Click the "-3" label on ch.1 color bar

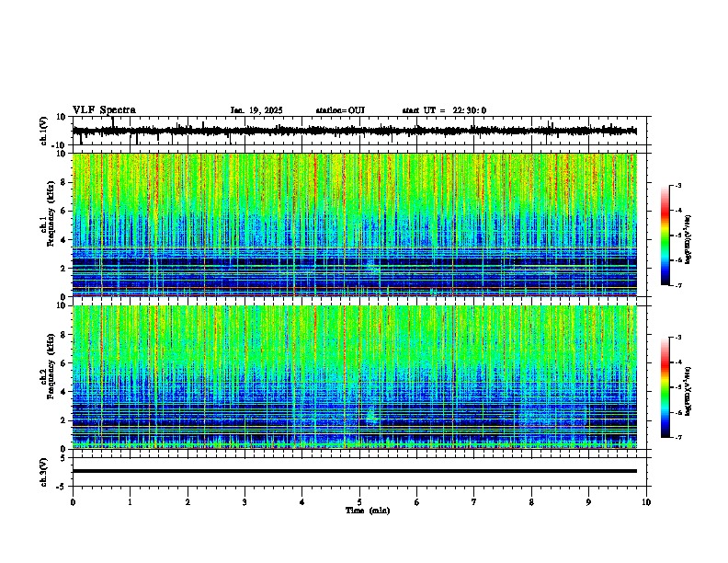tap(678, 185)
